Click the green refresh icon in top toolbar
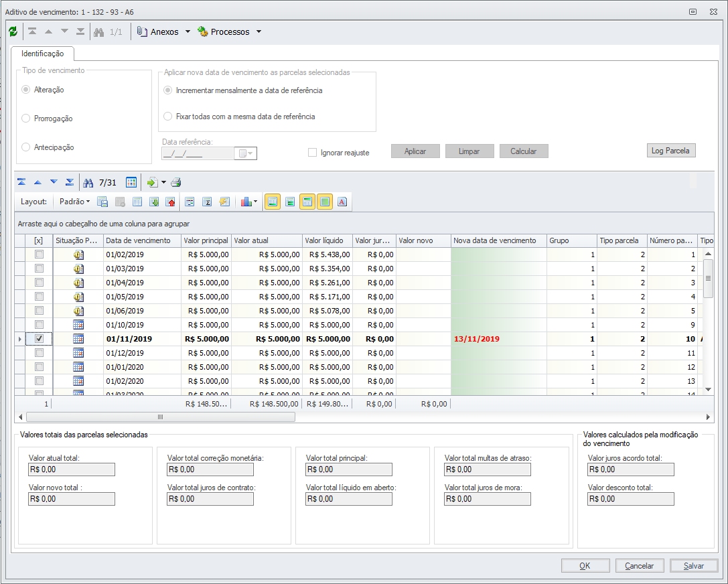 click(x=13, y=31)
